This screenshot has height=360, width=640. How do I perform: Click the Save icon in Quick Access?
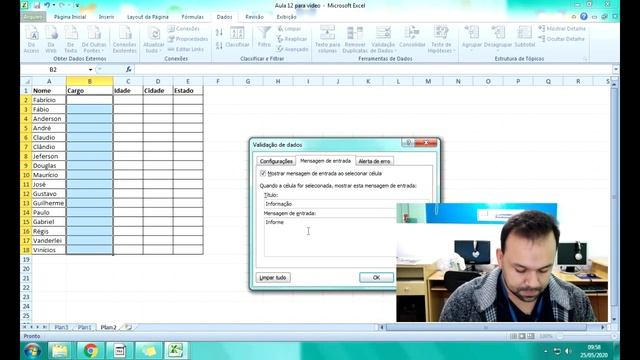[37, 5]
